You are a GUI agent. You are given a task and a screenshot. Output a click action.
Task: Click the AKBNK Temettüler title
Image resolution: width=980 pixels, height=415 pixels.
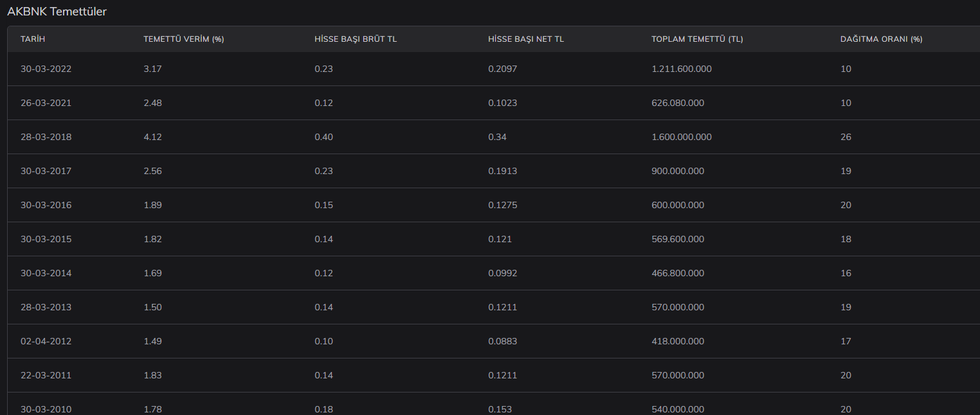point(57,12)
